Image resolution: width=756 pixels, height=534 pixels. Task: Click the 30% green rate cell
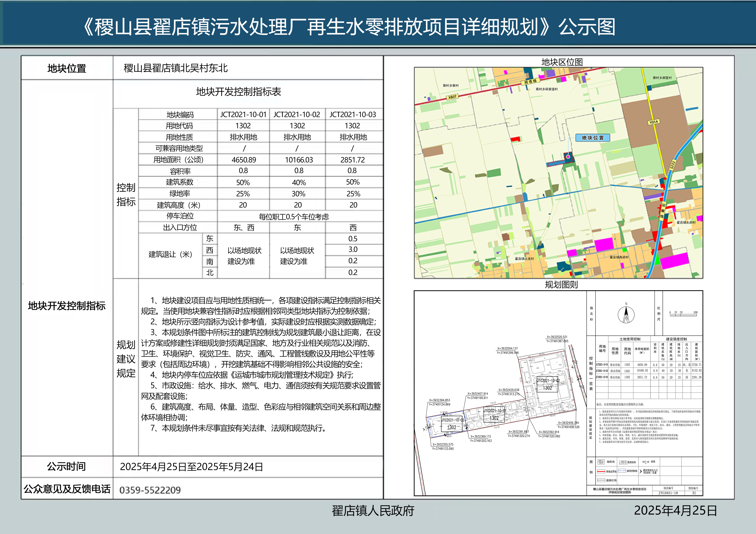point(298,194)
